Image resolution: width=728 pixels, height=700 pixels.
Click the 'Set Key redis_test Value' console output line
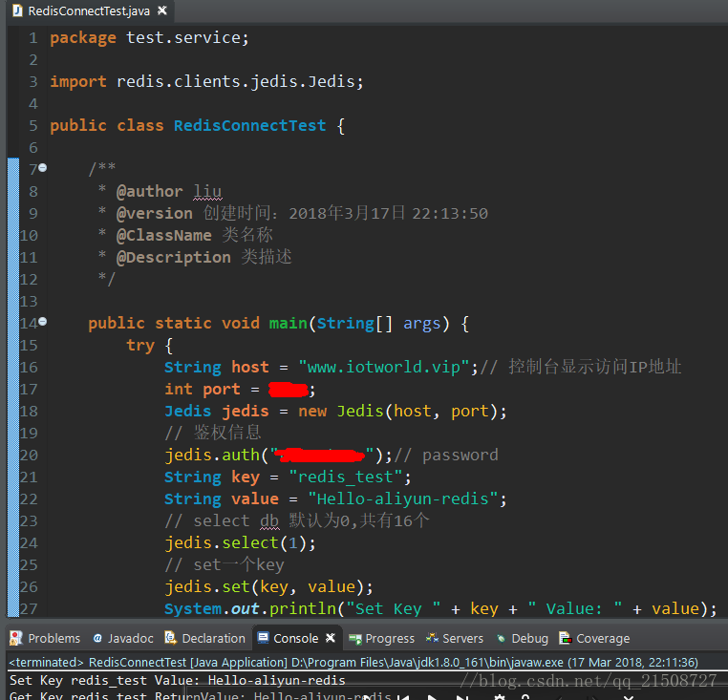178,681
